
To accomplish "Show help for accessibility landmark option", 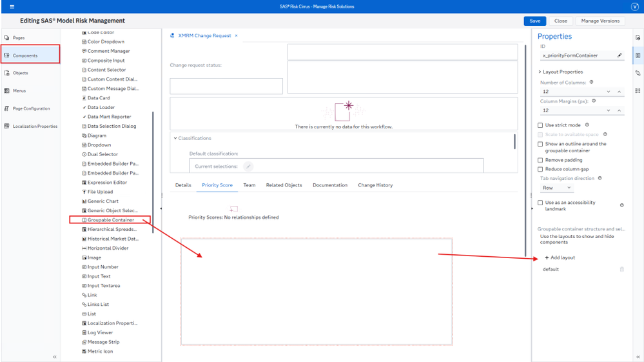I will [x=622, y=205].
